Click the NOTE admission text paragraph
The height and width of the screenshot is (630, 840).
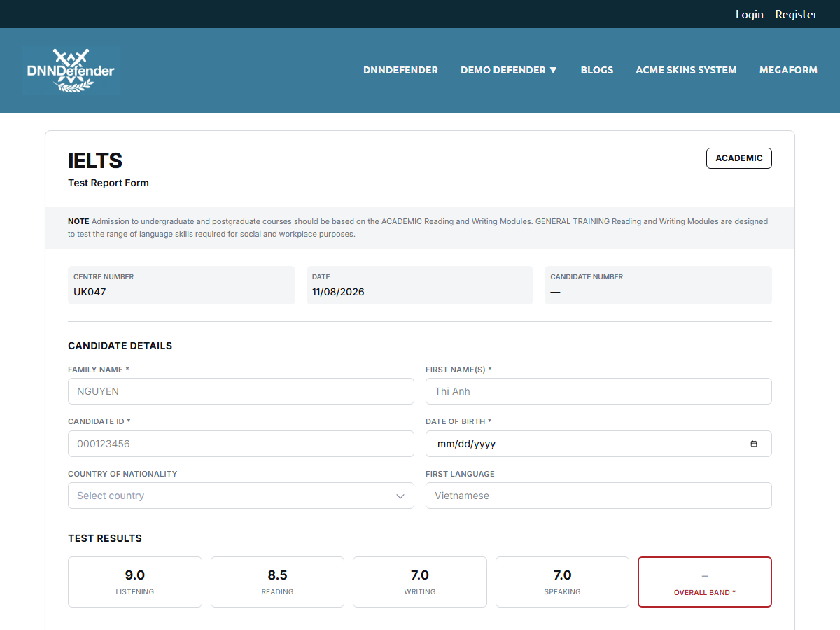tap(418, 227)
